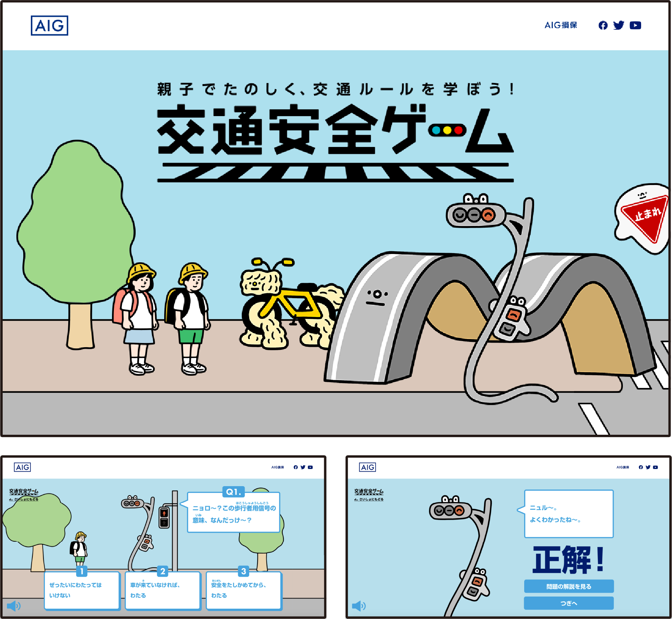Click the YouTube icon in the large top header
This screenshot has width=672, height=619.
pos(635,26)
